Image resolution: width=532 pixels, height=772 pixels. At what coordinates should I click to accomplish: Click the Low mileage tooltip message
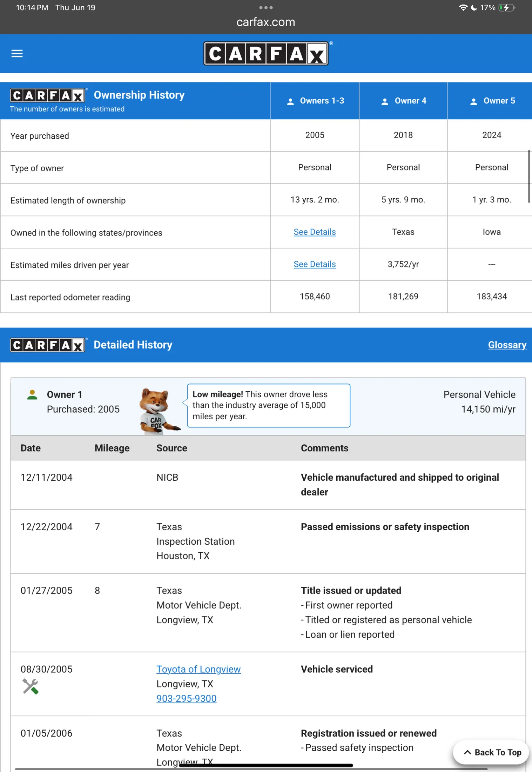tap(269, 405)
